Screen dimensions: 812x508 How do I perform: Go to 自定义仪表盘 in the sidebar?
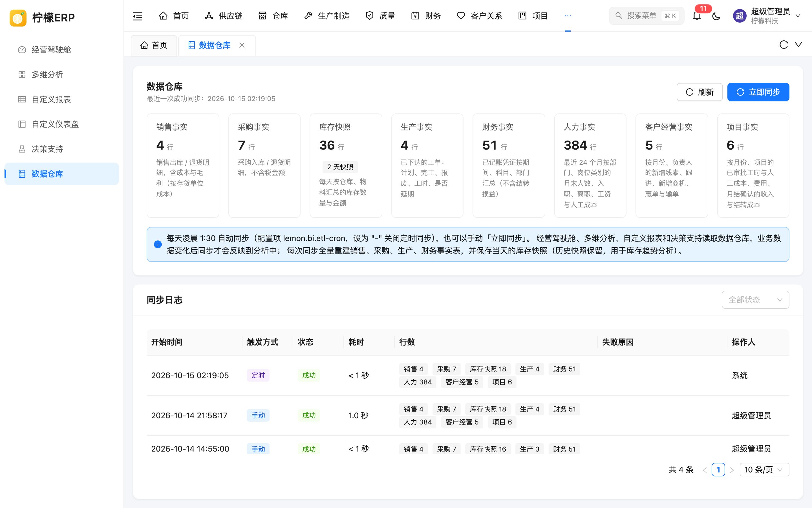coord(62,124)
